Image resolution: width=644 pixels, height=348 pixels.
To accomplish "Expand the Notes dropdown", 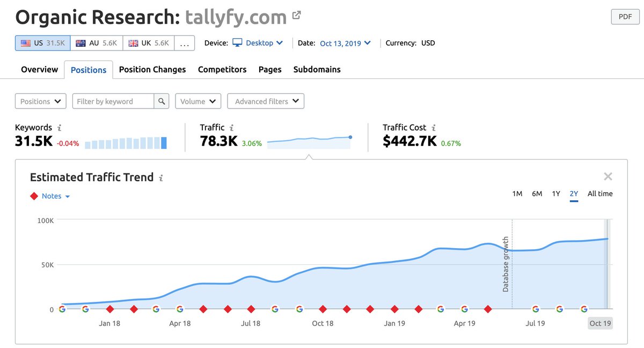I will (x=56, y=196).
